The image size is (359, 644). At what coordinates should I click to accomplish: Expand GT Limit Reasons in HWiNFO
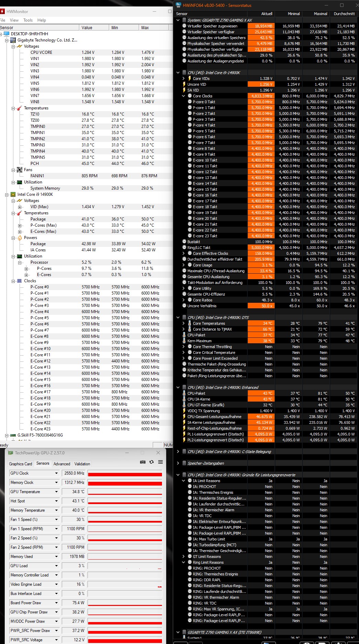click(x=184, y=557)
